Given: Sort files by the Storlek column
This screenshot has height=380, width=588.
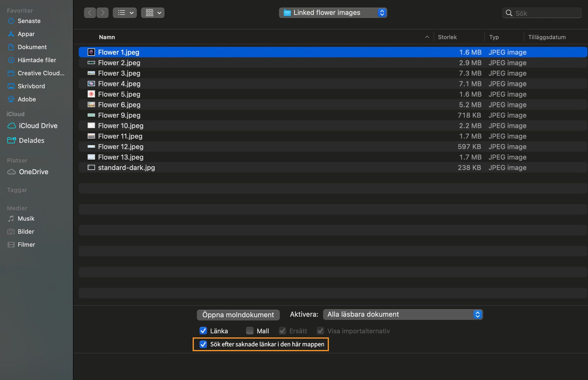Looking at the screenshot, I should click(447, 37).
